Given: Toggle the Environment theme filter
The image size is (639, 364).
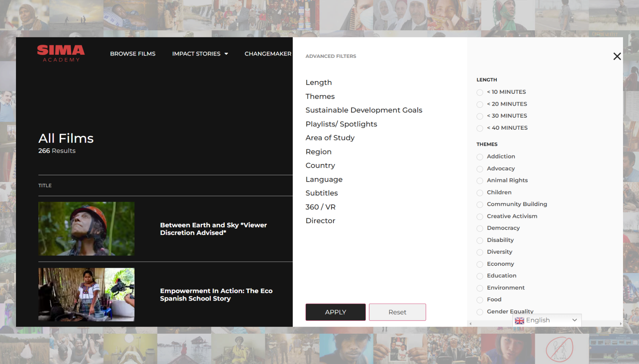Looking at the screenshot, I should (x=480, y=288).
